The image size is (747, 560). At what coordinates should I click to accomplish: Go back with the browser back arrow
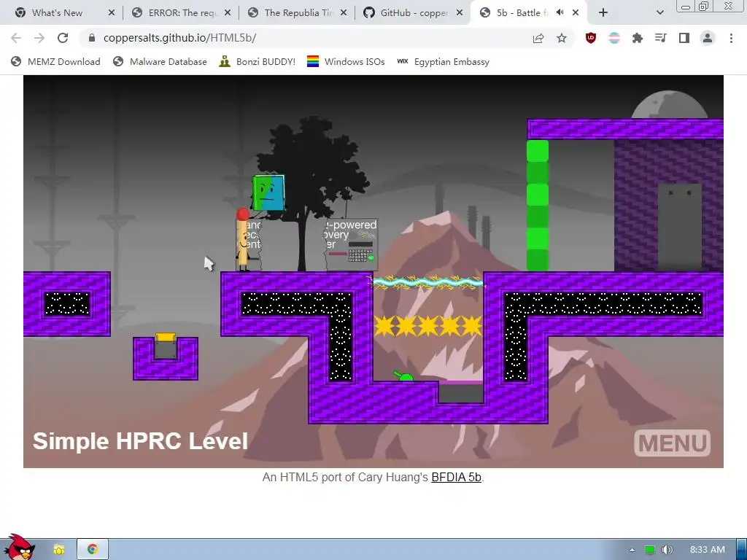(16, 38)
